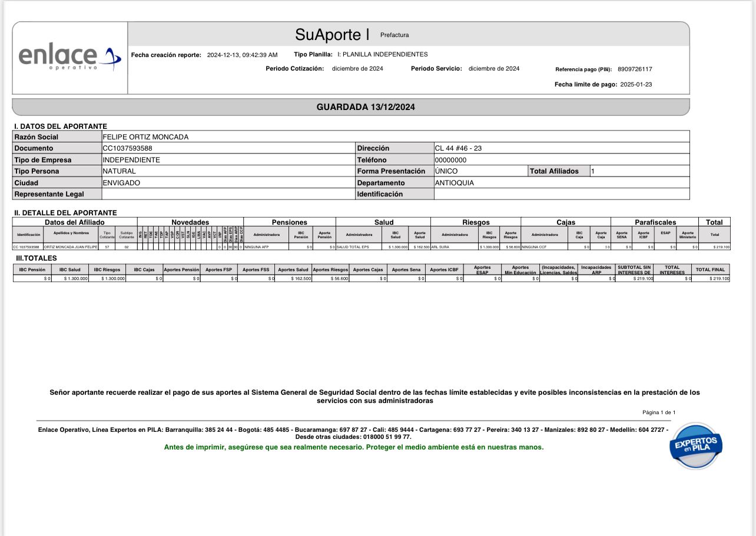Click the Razón Social value FELIPE ORTIZ MONCADA

click(145, 137)
